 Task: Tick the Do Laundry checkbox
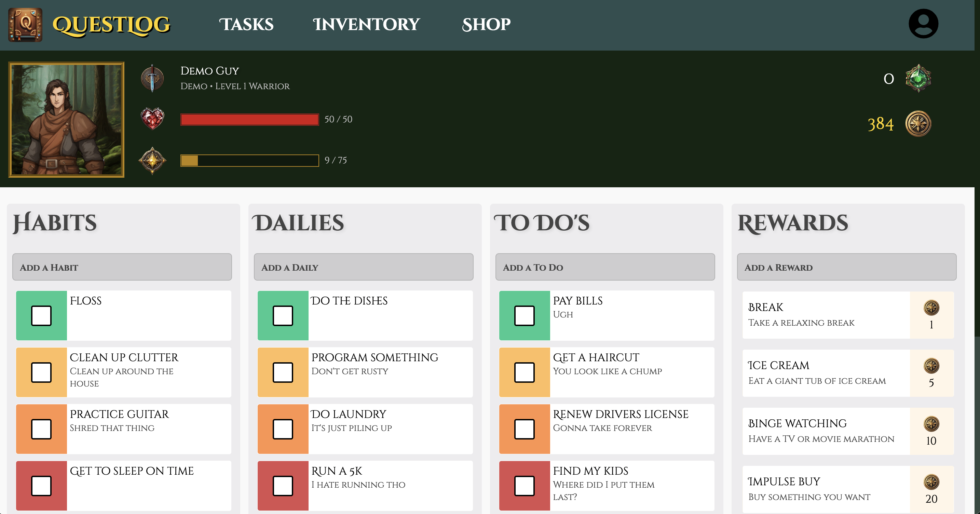coord(283,429)
